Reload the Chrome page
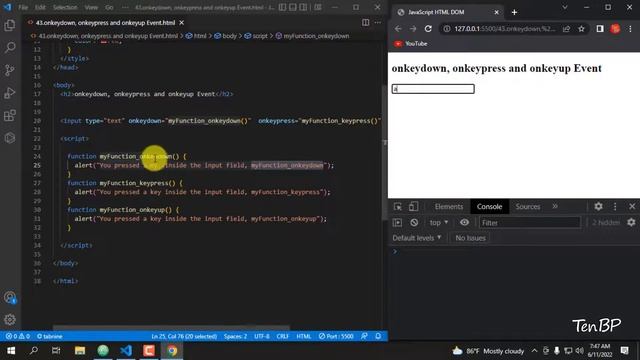 pyautogui.click(x=428, y=29)
